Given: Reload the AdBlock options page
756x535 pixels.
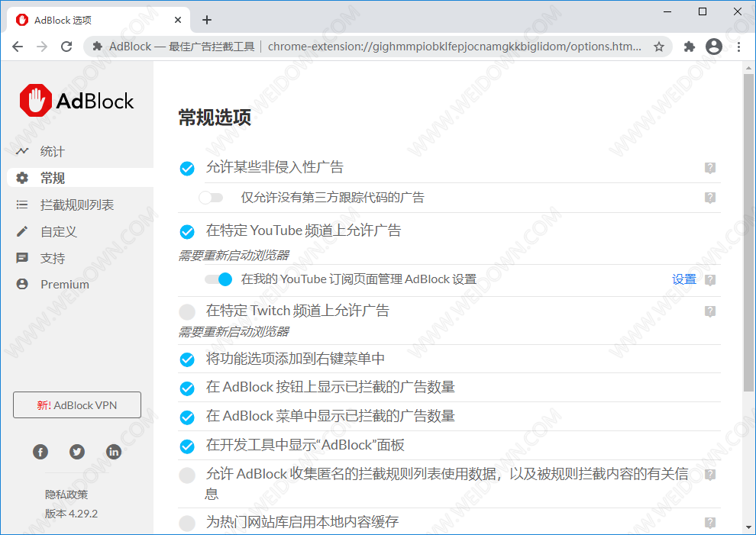Looking at the screenshot, I should tap(66, 47).
